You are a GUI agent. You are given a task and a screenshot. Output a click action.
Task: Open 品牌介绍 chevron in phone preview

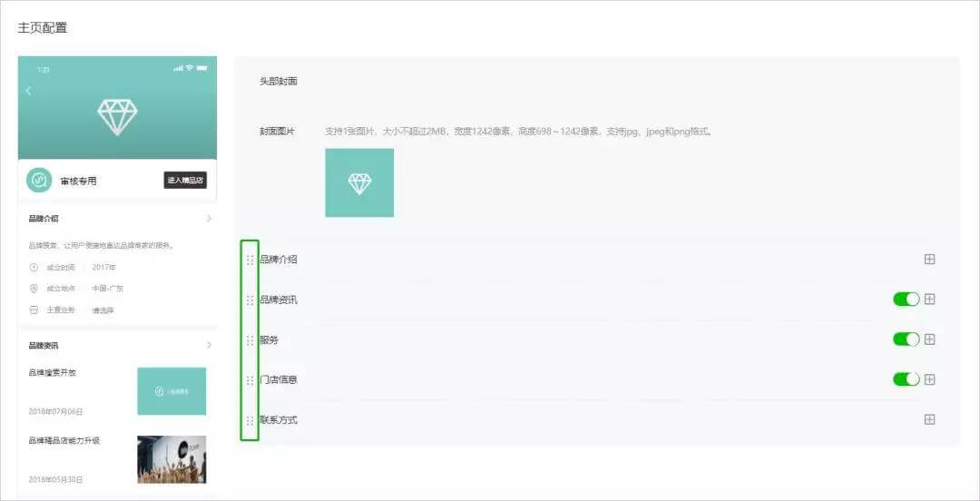click(x=209, y=219)
